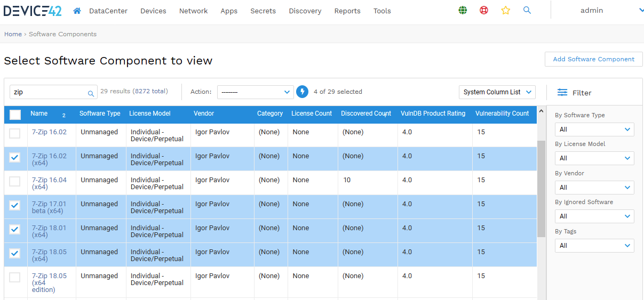Sort by Vendor column header
Viewport: 644px width, 300px height.
(203, 113)
